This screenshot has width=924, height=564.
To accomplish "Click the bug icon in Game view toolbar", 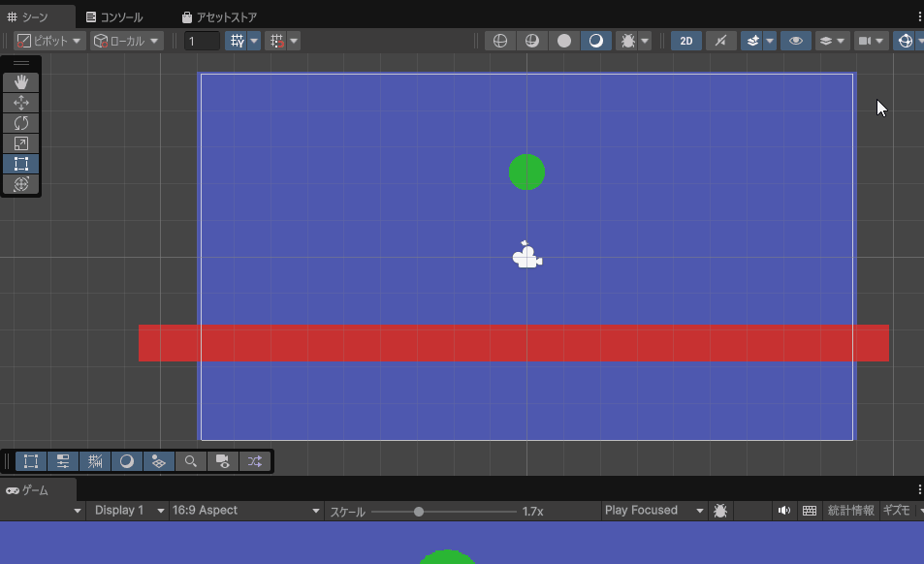I will click(x=720, y=511).
